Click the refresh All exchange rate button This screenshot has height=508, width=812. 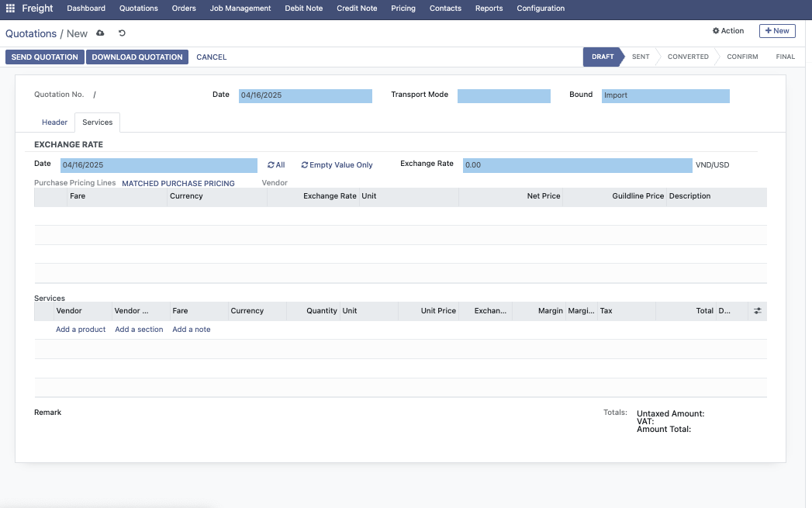click(276, 165)
